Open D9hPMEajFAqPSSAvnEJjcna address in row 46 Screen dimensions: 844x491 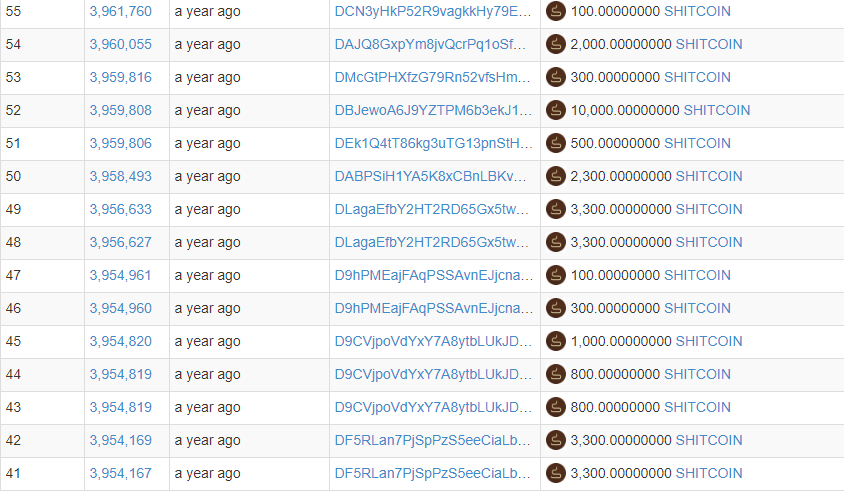point(434,308)
